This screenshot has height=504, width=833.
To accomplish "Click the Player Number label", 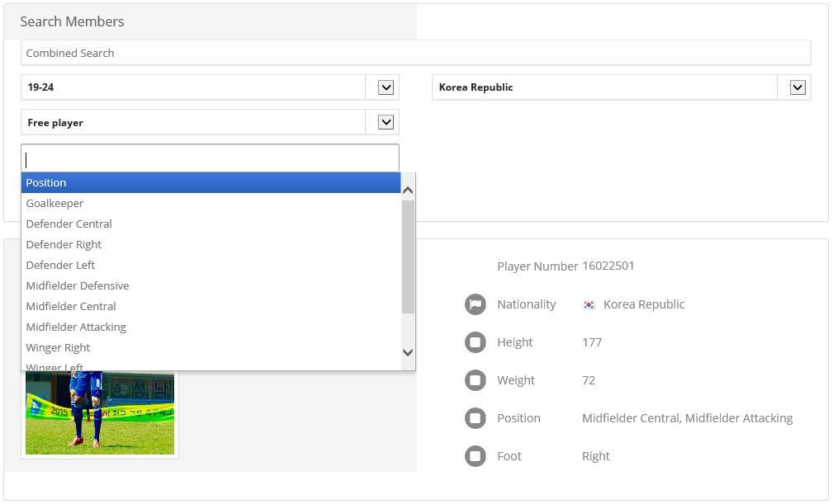I will click(x=537, y=266).
